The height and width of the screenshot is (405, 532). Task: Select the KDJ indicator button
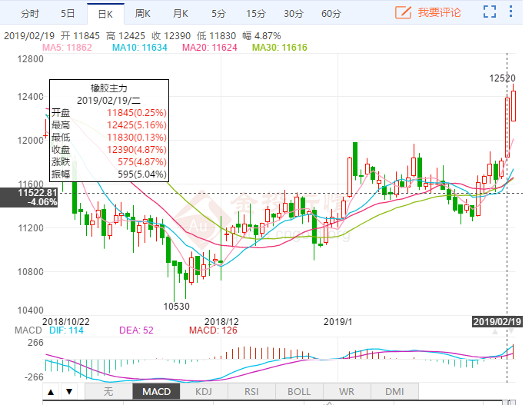[x=204, y=392]
